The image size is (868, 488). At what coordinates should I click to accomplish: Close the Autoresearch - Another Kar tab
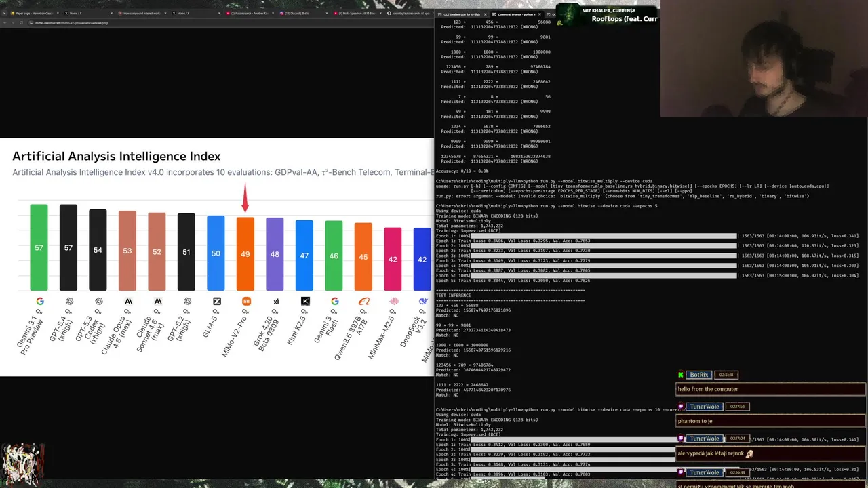(x=273, y=13)
